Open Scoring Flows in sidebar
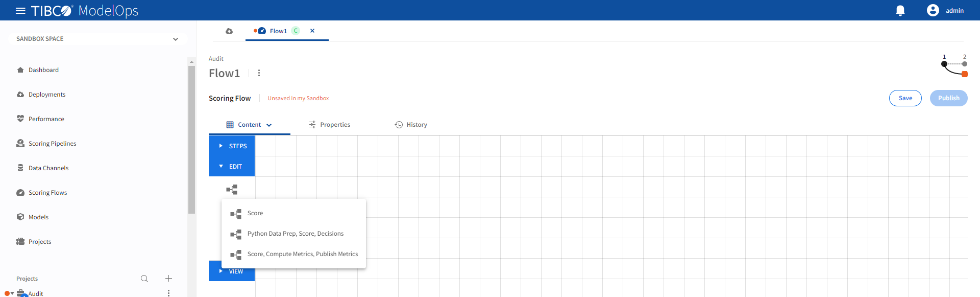980x297 pixels. click(48, 193)
